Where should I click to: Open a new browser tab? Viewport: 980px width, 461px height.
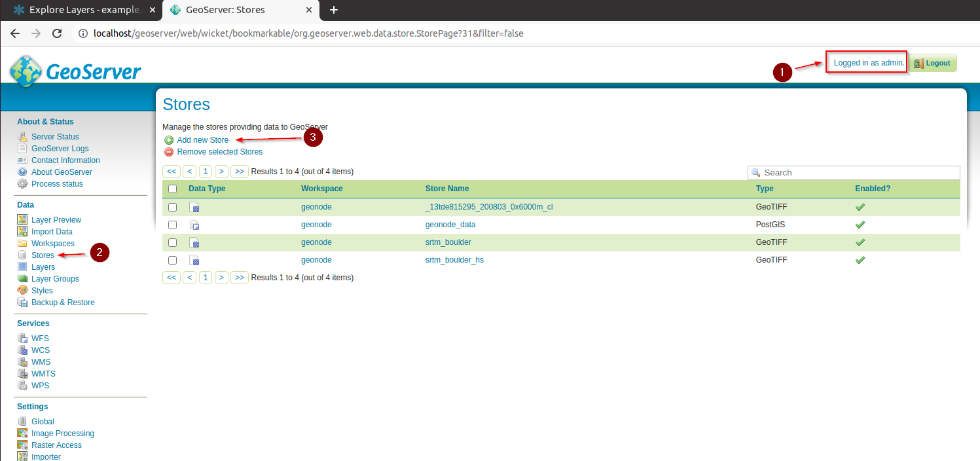click(x=334, y=10)
